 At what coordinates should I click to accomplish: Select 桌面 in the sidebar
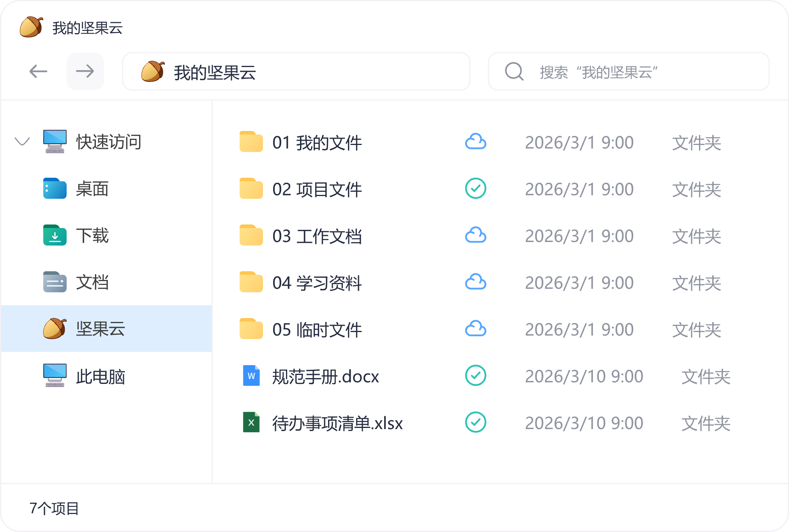[92, 189]
